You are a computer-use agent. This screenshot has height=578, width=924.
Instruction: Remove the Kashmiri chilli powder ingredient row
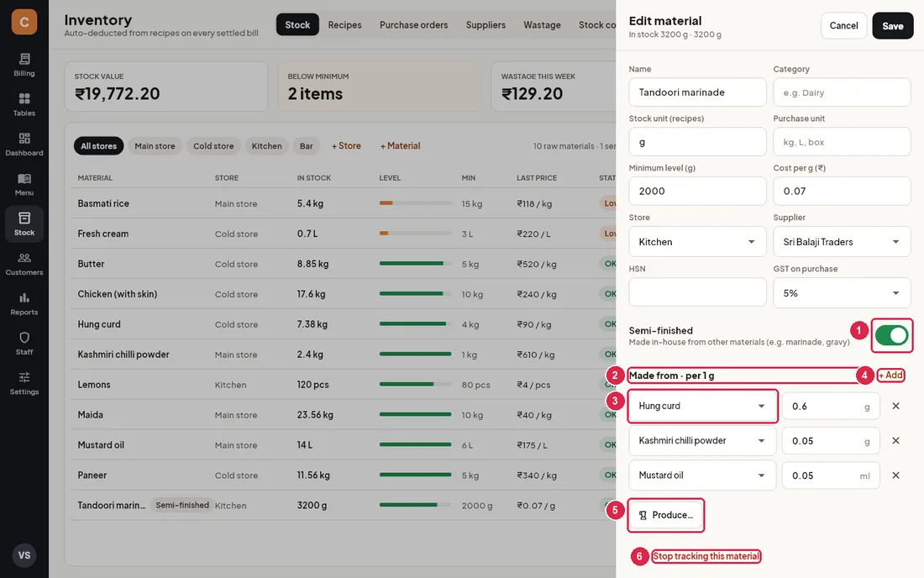pos(895,441)
